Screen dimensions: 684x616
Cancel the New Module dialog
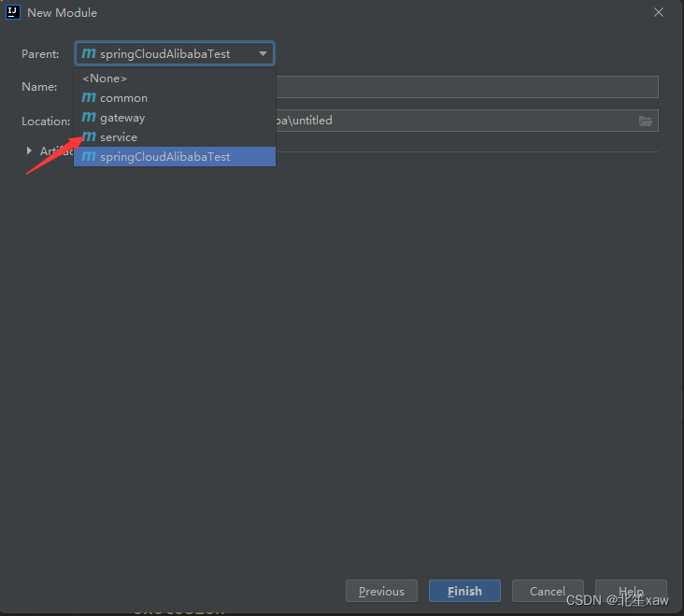[548, 591]
